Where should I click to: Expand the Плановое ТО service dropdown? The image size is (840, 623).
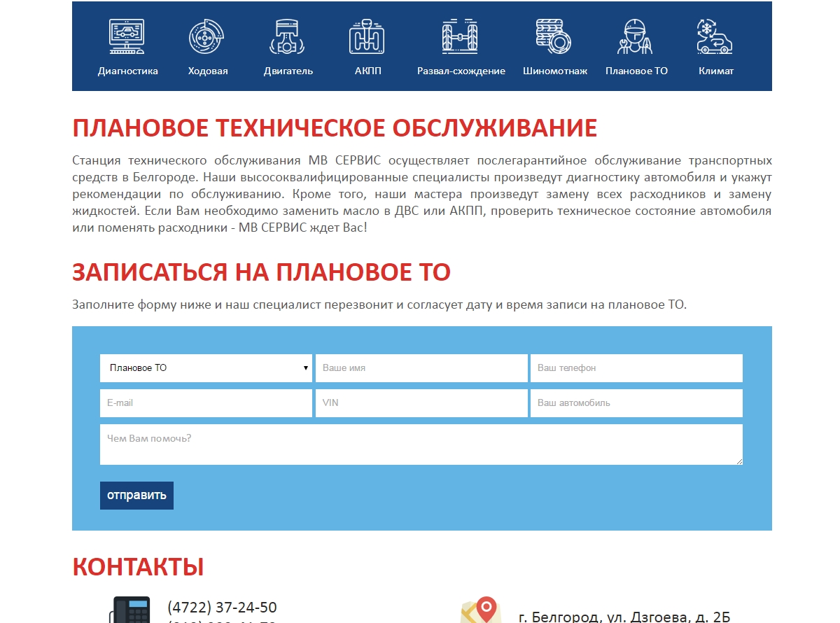[206, 368]
